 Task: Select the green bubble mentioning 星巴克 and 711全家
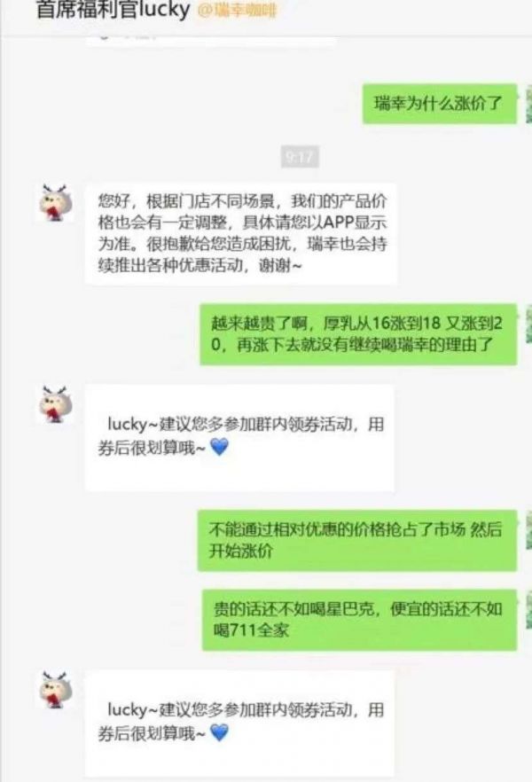359,620
